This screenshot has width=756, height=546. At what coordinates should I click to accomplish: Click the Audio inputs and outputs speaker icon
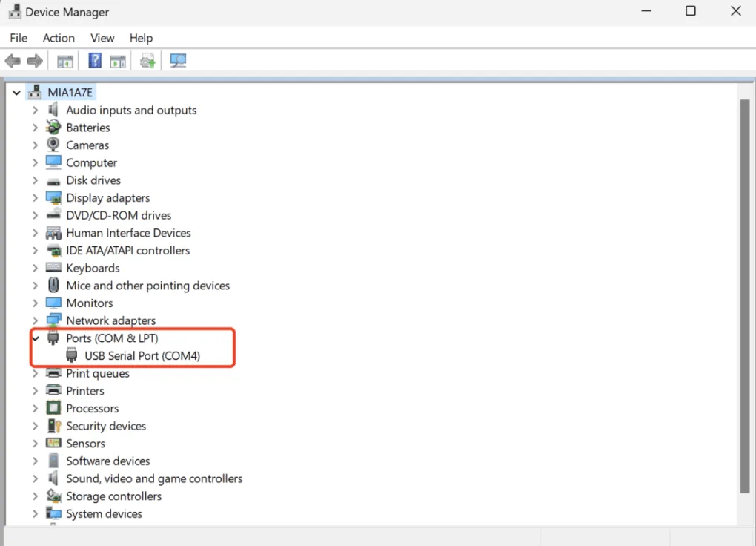53,110
